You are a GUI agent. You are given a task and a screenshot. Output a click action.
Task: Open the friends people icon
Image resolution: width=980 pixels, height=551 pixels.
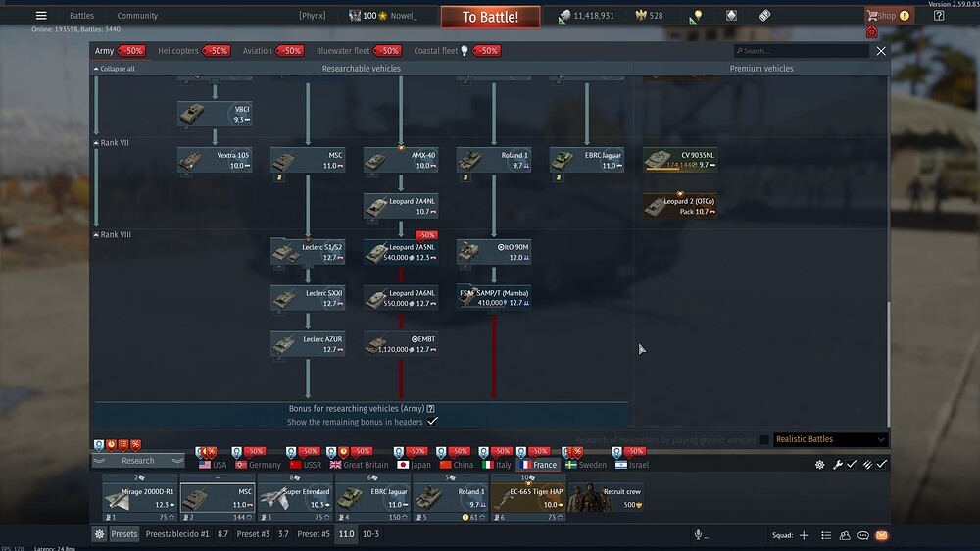845,535
